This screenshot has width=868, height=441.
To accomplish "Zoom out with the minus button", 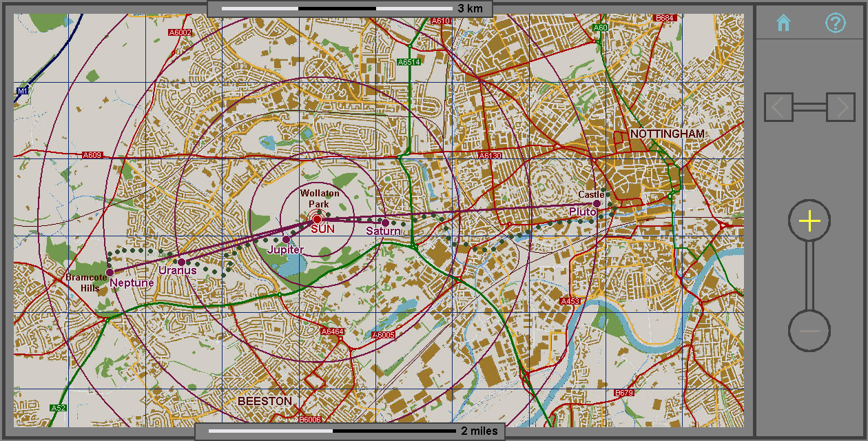I will point(809,331).
